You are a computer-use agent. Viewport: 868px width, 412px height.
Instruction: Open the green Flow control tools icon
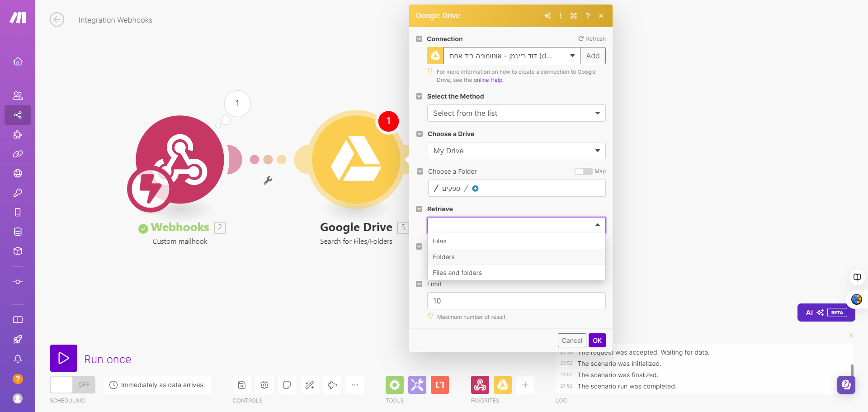395,385
